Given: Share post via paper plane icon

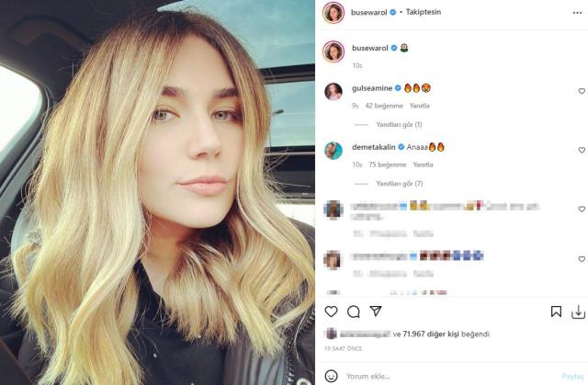Looking at the screenshot, I should (x=376, y=311).
